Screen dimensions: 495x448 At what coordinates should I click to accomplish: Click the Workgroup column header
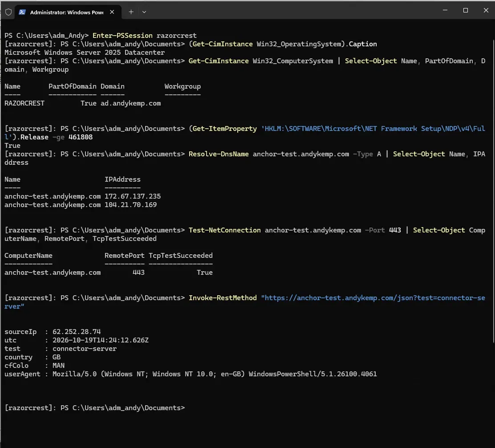[183, 86]
